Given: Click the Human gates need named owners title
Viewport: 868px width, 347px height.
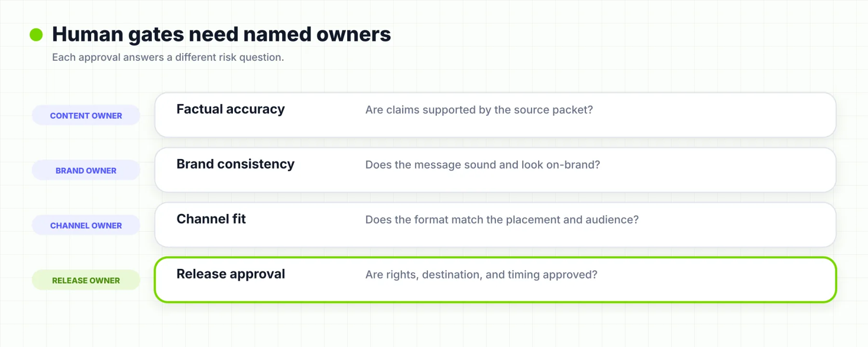Looking at the screenshot, I should point(221,34).
